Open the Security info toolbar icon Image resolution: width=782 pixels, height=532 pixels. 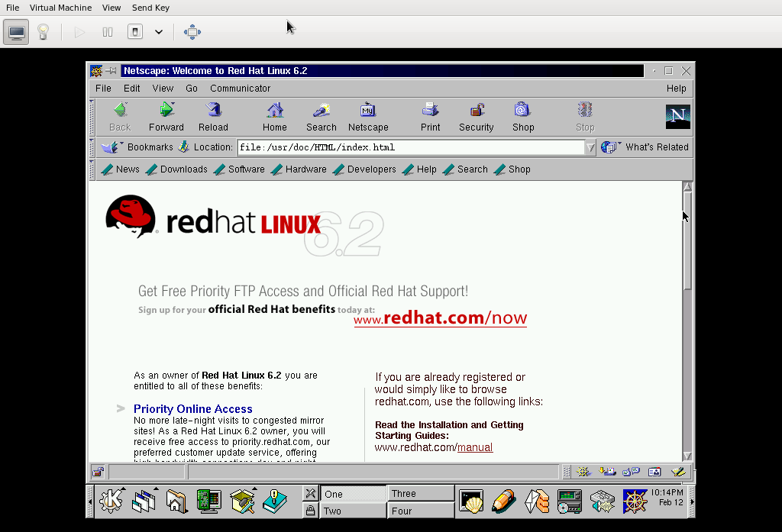point(477,111)
